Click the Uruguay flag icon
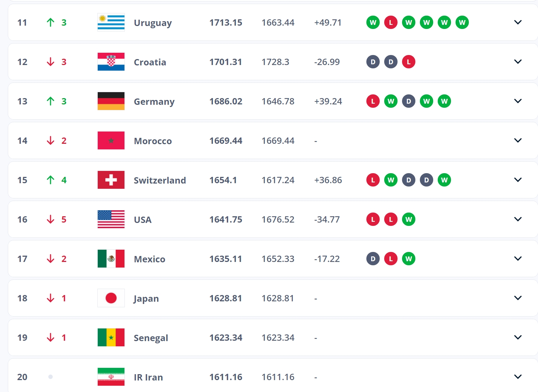 [x=111, y=23]
